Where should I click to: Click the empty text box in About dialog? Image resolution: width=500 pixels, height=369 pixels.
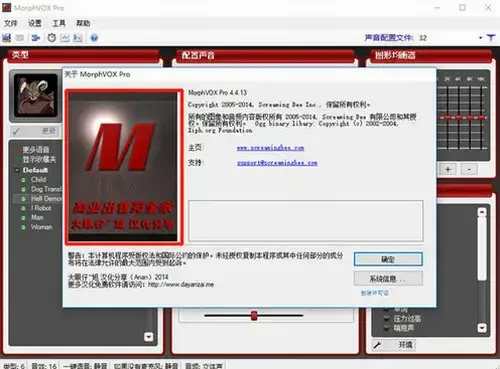point(306,221)
